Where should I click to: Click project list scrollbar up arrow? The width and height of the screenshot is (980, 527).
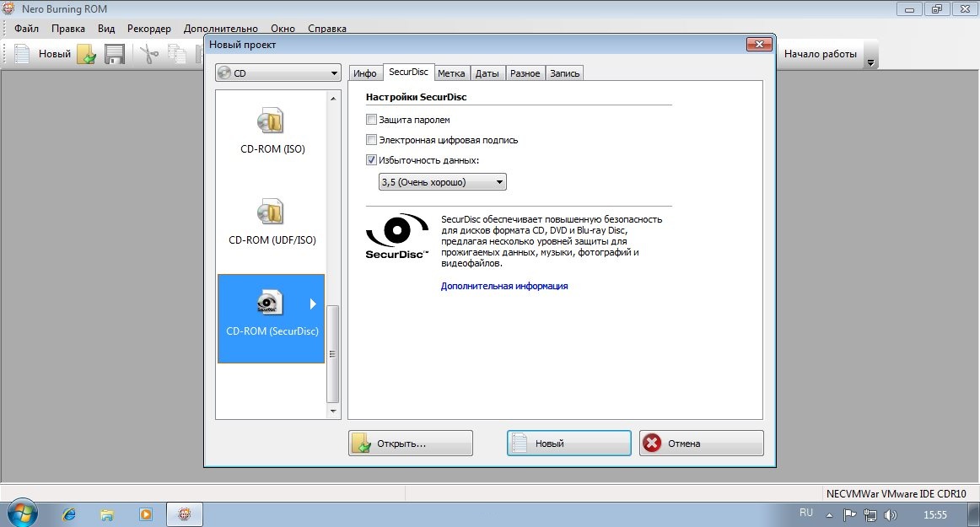click(x=333, y=98)
